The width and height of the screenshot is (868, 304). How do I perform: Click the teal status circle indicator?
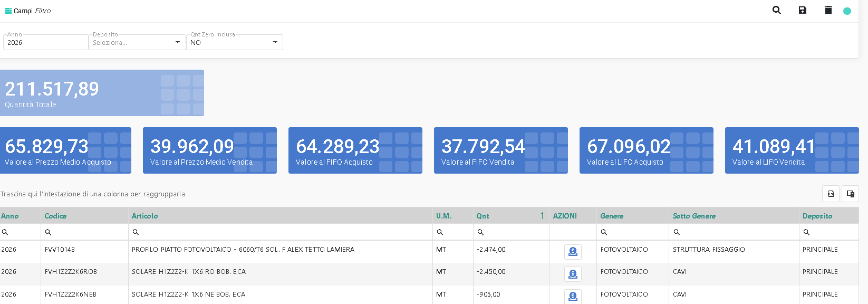tap(847, 11)
